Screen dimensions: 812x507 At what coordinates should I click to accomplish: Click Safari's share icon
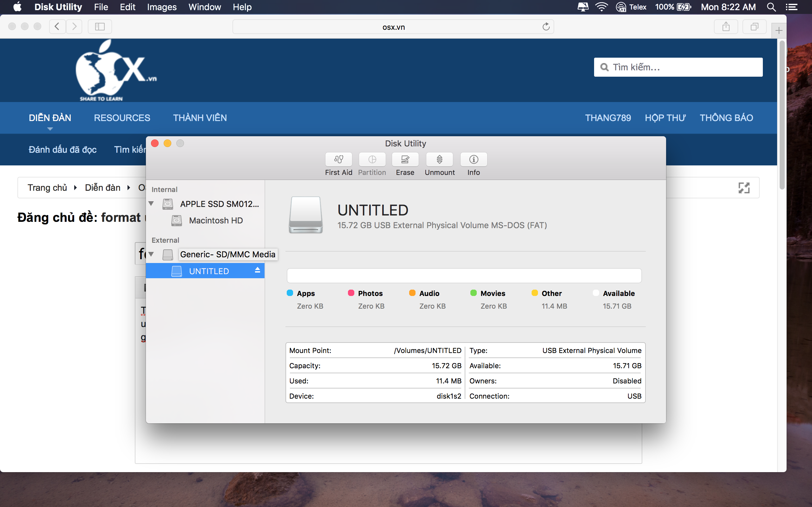click(x=726, y=27)
